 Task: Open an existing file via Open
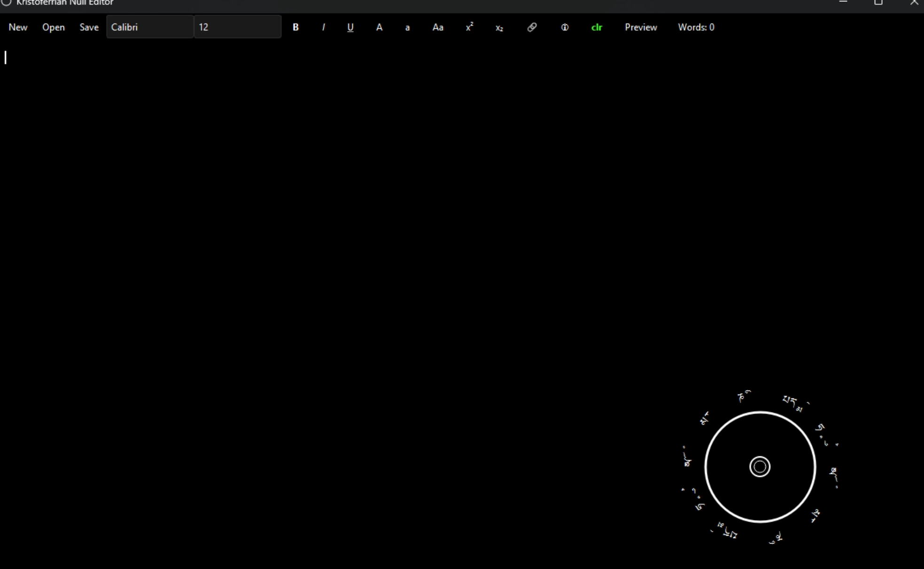(53, 27)
